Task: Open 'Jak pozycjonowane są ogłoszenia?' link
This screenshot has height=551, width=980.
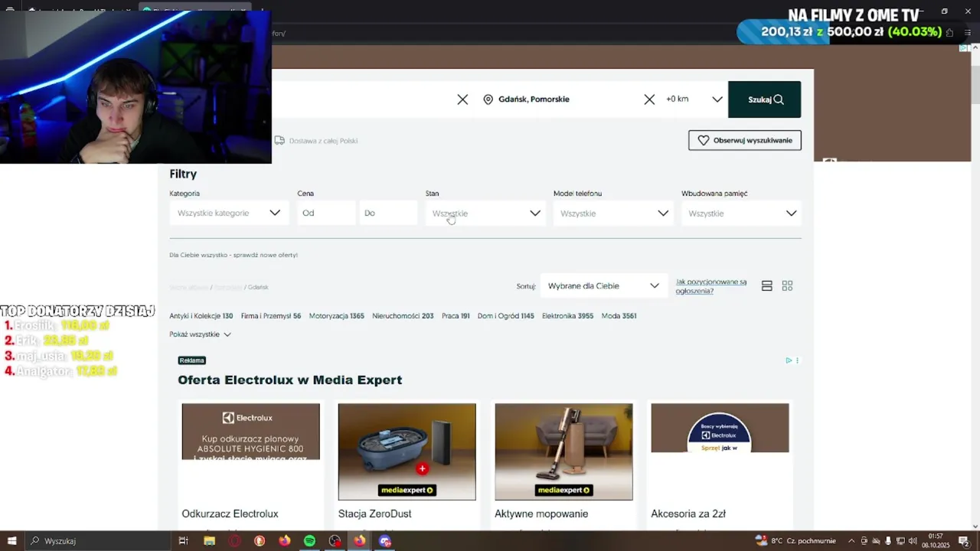Action: 711,286
